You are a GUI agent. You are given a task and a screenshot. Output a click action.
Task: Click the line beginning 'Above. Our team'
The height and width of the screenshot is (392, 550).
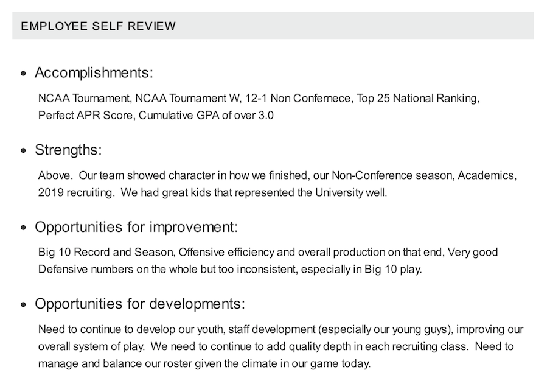click(277, 175)
